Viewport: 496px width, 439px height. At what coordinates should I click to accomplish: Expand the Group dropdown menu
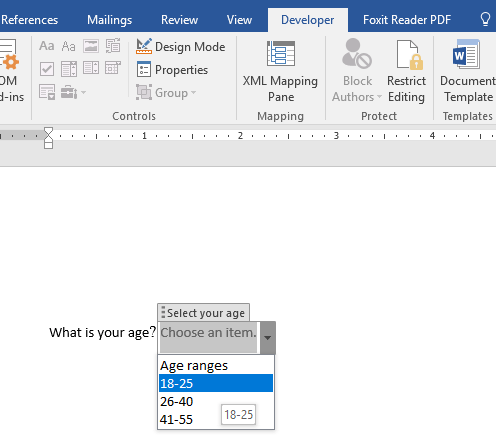click(166, 93)
